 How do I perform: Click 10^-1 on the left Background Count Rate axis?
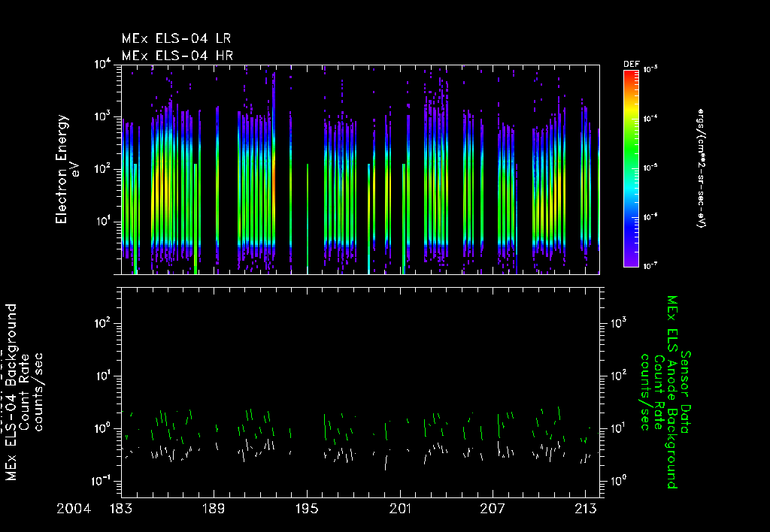(102, 481)
